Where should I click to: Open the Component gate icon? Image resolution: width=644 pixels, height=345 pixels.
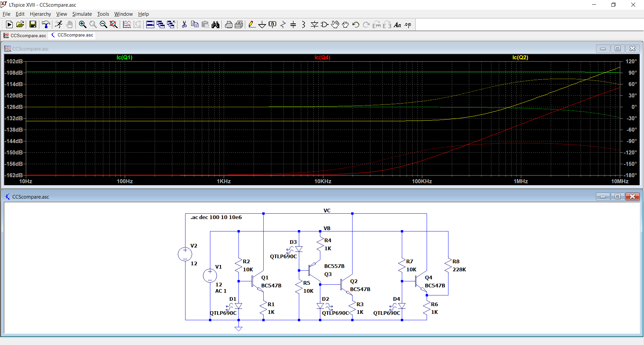tap(325, 24)
